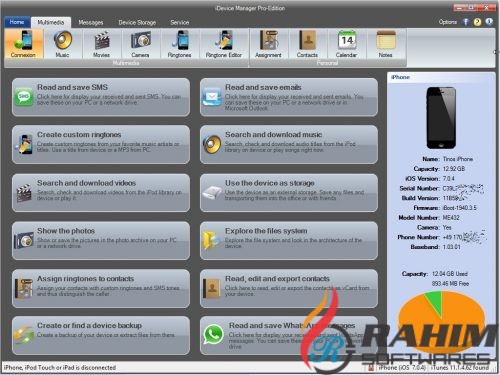This screenshot has height=375, width=500.
Task: Open Show the photos
Action: tap(101, 240)
